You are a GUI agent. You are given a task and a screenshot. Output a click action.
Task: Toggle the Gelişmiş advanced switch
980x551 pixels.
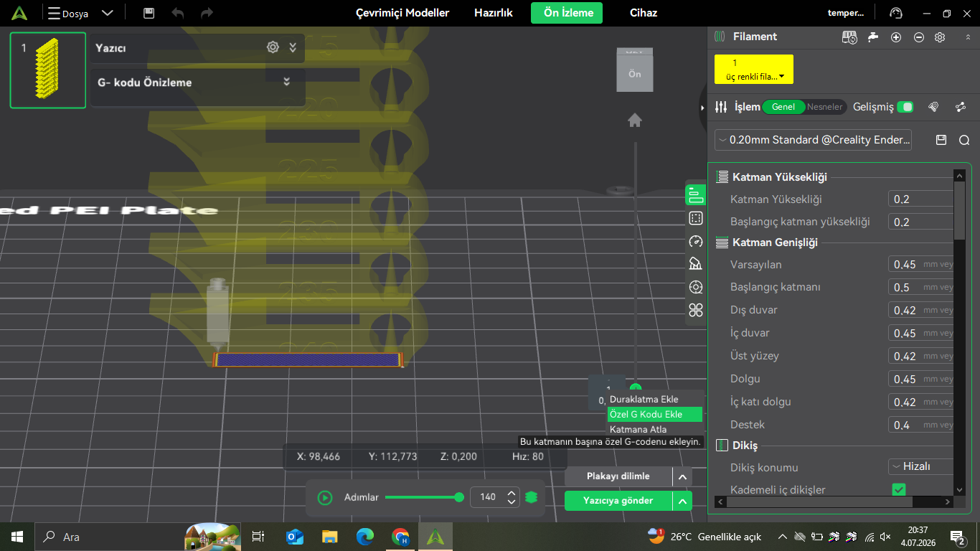tap(905, 107)
